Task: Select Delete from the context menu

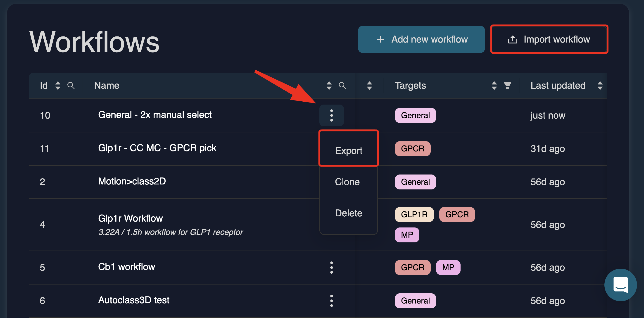Action: pyautogui.click(x=349, y=213)
